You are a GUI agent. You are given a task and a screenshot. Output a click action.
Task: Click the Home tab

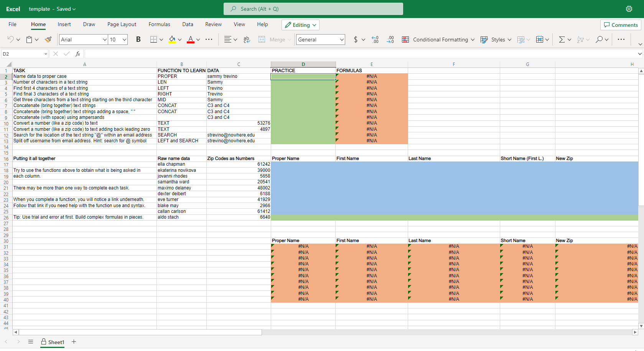[x=38, y=24]
